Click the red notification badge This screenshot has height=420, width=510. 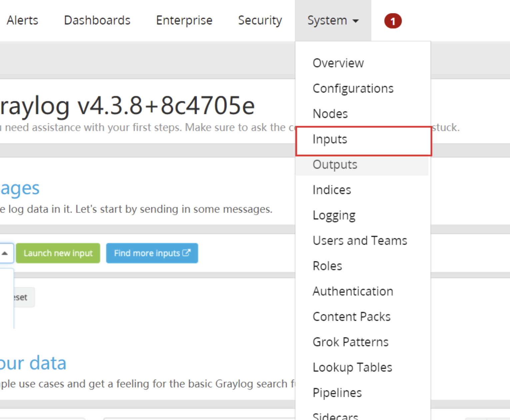(393, 21)
